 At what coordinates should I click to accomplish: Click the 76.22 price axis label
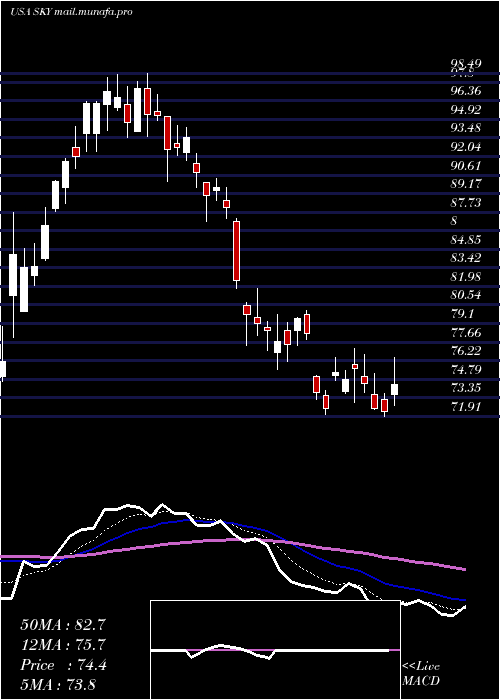point(466,350)
